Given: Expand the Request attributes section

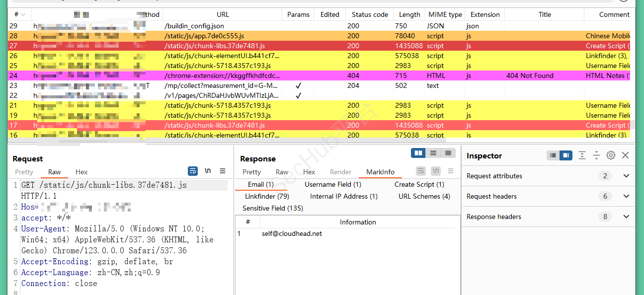Looking at the screenshot, I should coord(626,176).
